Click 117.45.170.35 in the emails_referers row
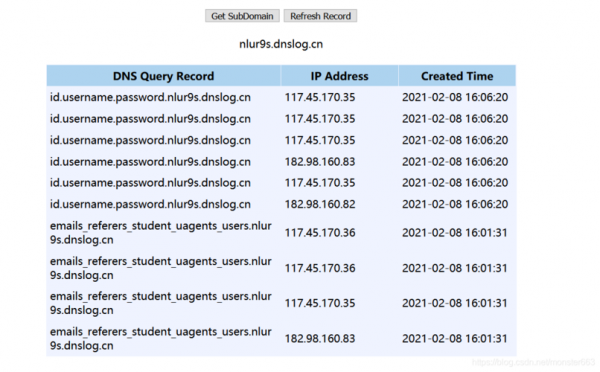 [x=320, y=303]
